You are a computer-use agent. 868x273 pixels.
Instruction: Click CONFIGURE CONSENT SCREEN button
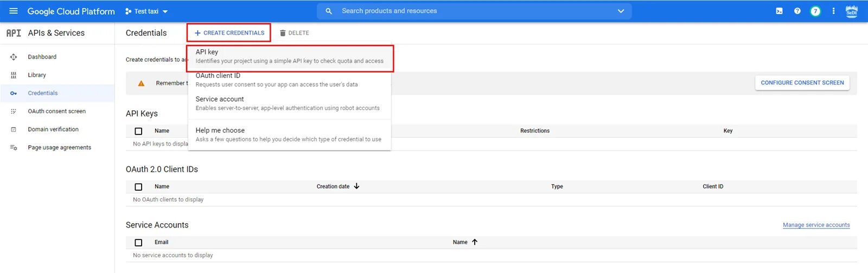pyautogui.click(x=802, y=83)
